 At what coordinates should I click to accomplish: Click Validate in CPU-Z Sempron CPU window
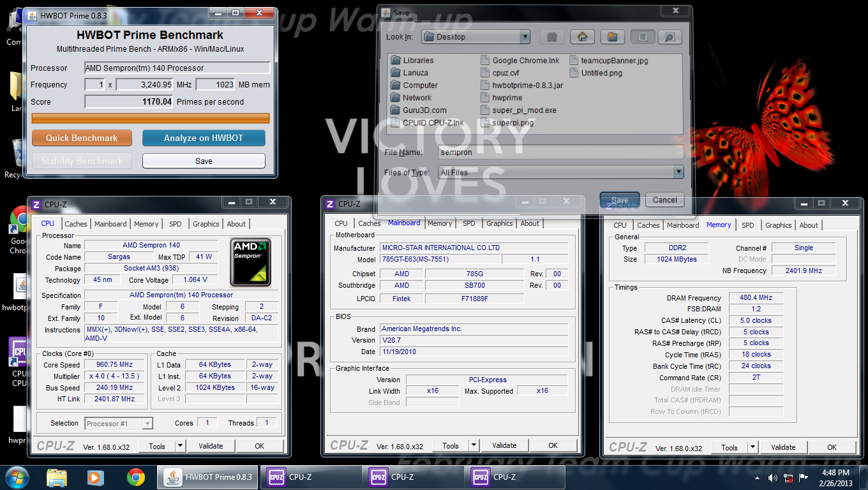(211, 446)
